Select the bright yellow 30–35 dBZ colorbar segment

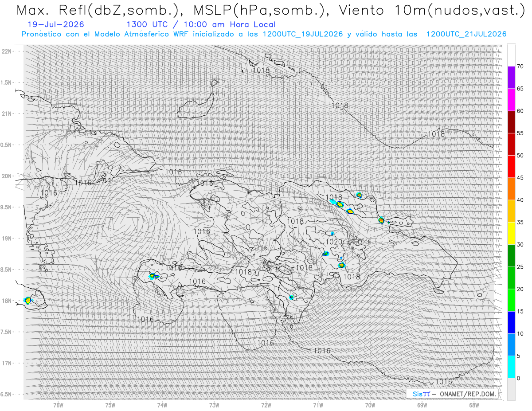pyautogui.click(x=511, y=233)
